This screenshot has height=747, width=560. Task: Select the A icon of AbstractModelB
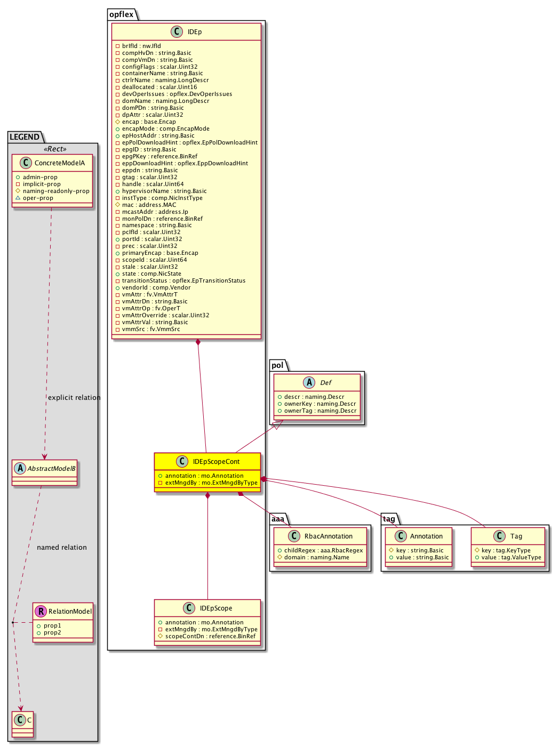tap(20, 469)
